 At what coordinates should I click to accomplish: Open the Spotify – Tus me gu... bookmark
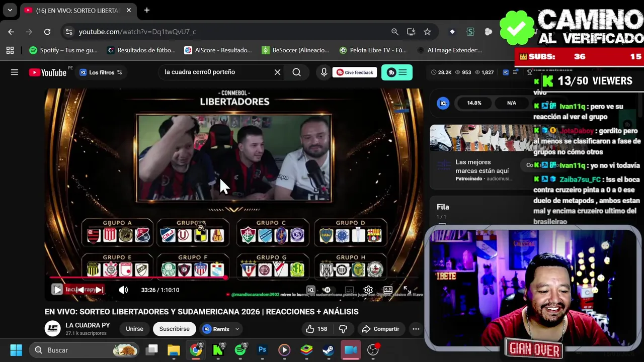[x=63, y=50]
